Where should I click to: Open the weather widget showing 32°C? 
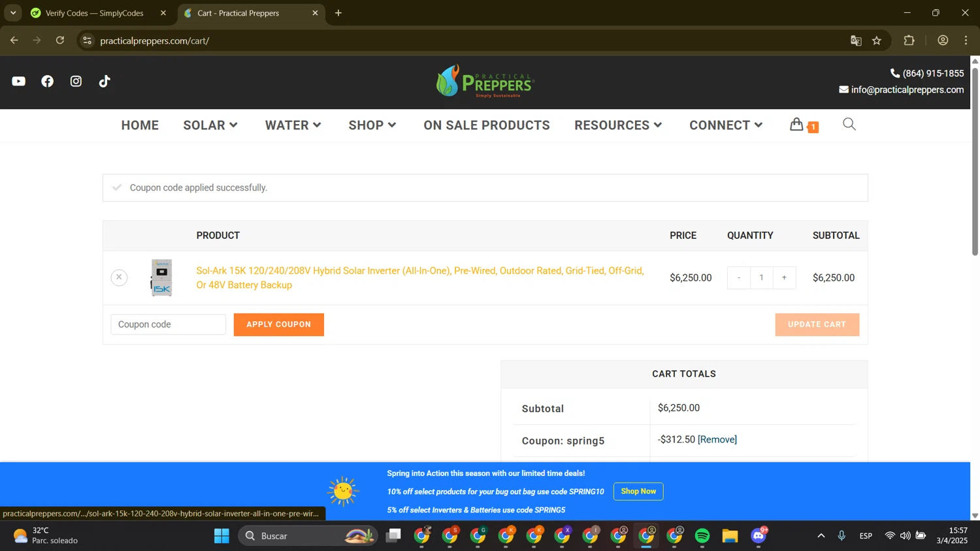pos(46,536)
